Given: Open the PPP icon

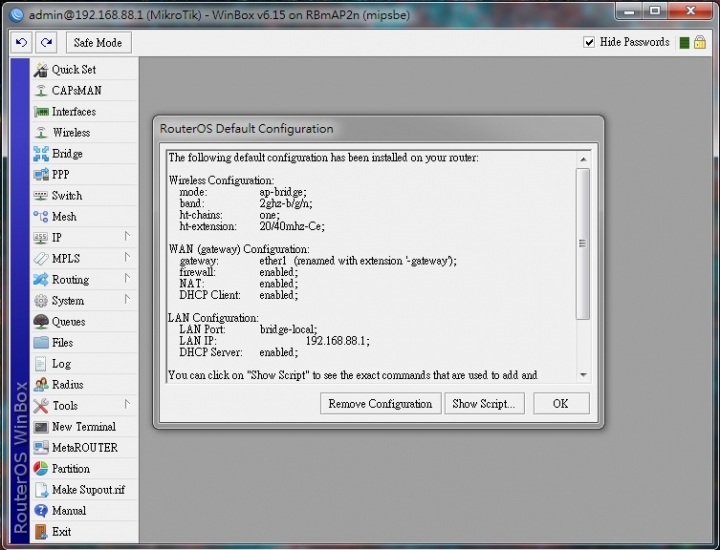Looking at the screenshot, I should (41, 174).
